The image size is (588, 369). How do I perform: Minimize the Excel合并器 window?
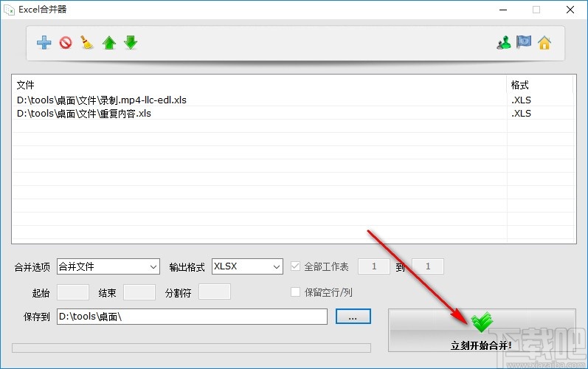tap(503, 10)
